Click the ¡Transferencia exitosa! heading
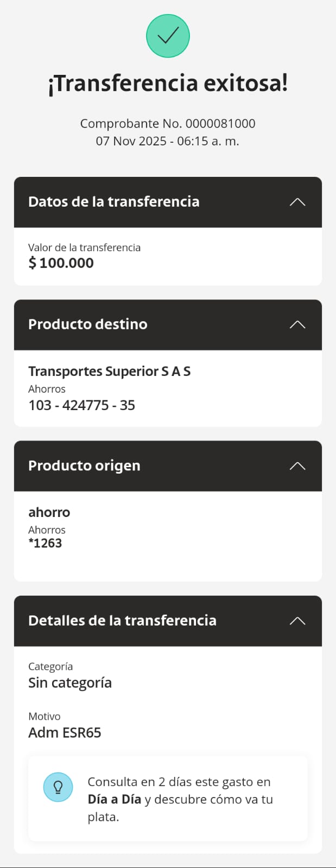The width and height of the screenshot is (336, 868). pyautogui.click(x=168, y=84)
